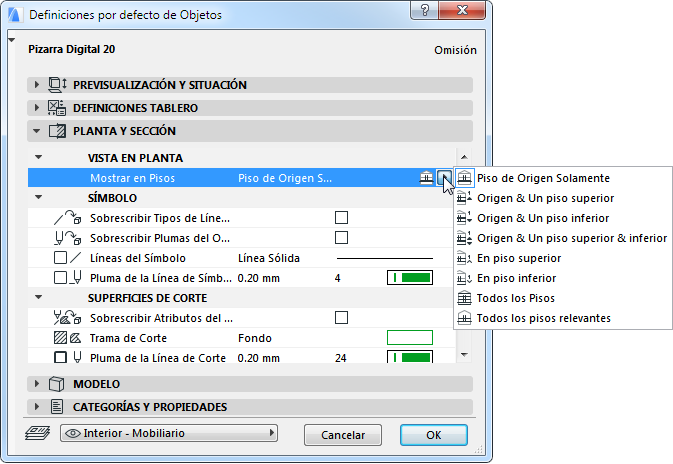Select En piso superior option
673x464 pixels.
click(563, 258)
